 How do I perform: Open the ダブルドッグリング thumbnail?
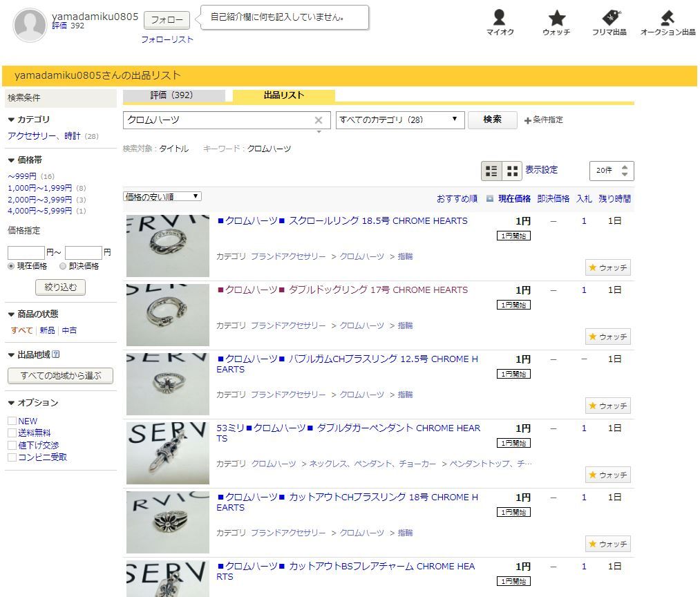pyautogui.click(x=168, y=315)
